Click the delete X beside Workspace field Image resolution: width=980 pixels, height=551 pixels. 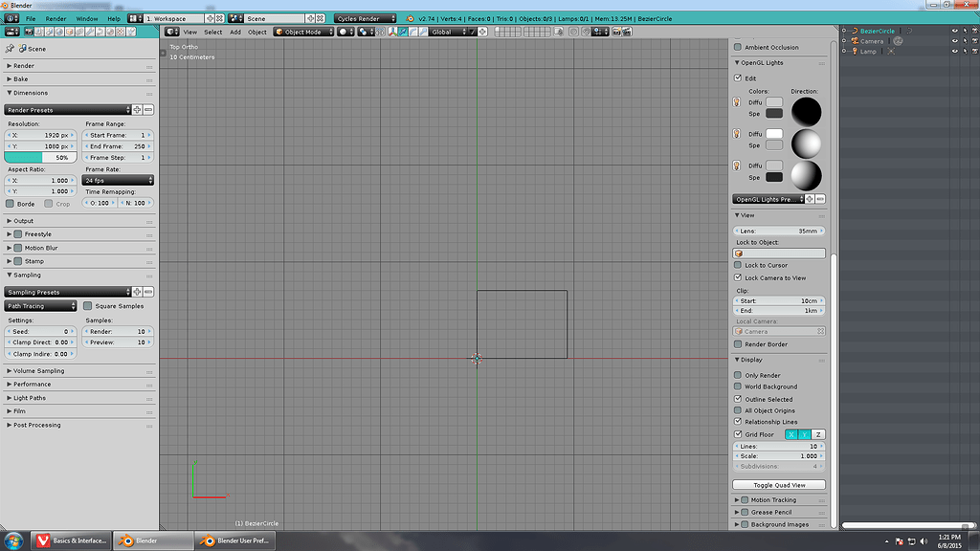click(x=219, y=19)
